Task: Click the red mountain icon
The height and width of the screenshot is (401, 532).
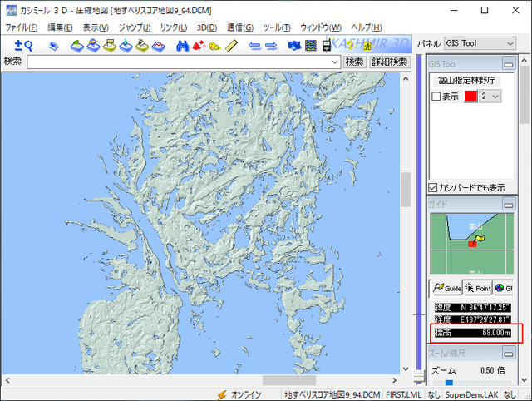Action: 199,45
